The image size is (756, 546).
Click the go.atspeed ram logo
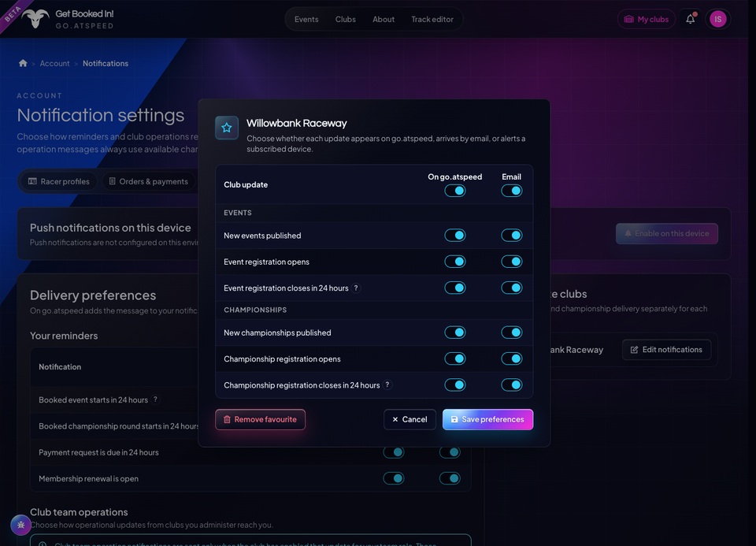(35, 19)
